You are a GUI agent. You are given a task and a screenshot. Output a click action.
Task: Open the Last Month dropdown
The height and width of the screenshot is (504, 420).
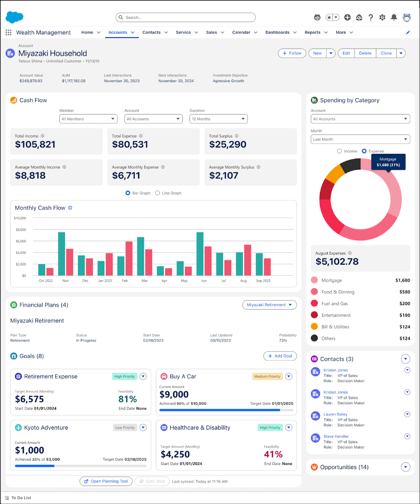[x=360, y=139]
